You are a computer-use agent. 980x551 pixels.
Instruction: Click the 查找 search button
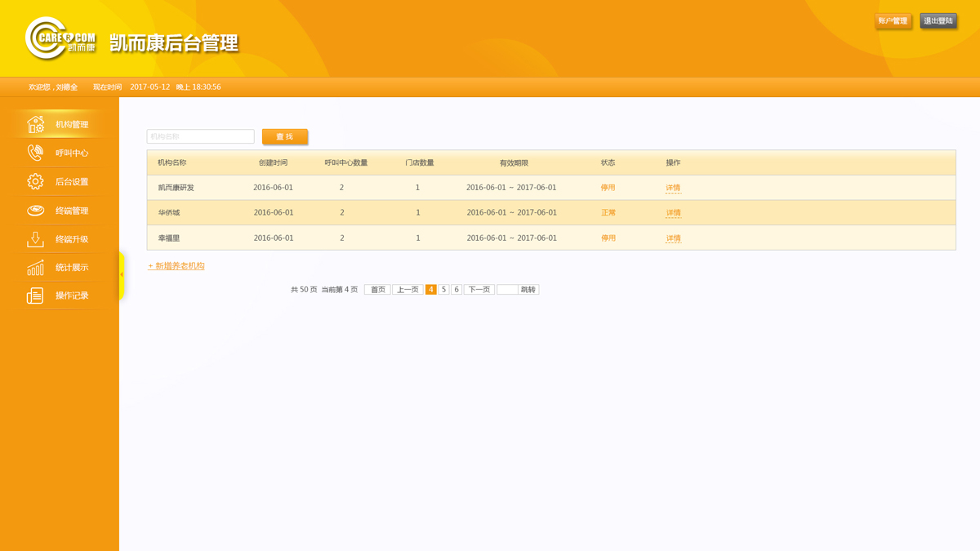tap(285, 136)
